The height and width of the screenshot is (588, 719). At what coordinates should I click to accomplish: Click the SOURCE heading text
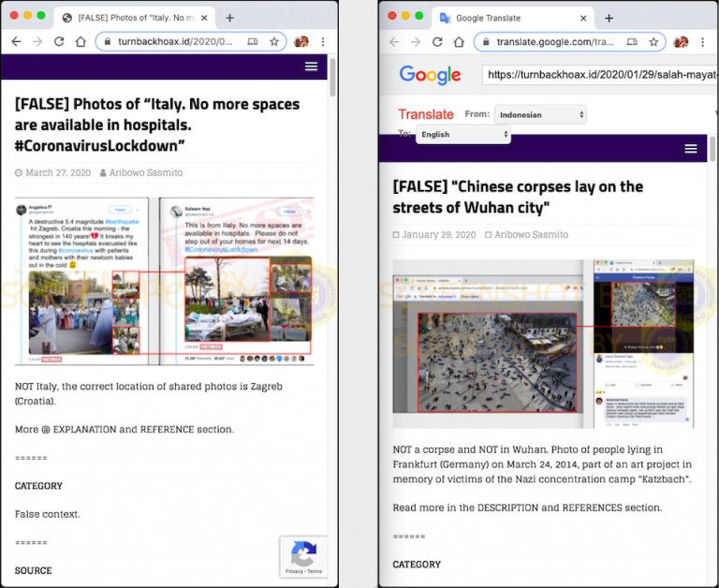pos(33,570)
